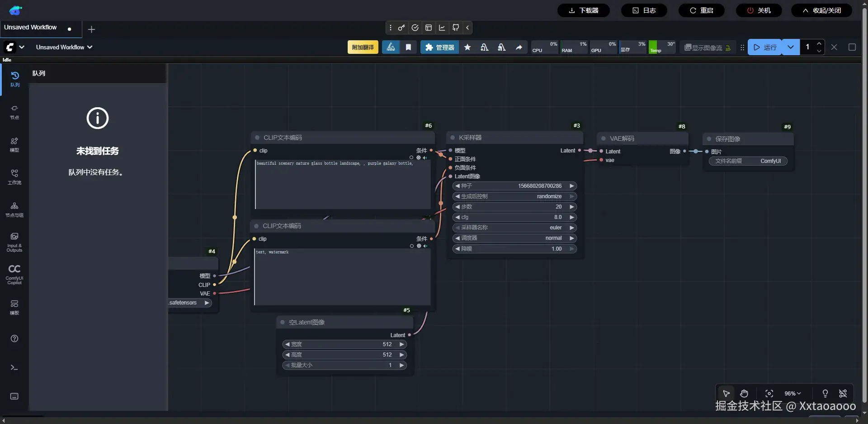The width and height of the screenshot is (868, 424).
Task: Click the key icon in floating toolbar
Action: tap(401, 28)
